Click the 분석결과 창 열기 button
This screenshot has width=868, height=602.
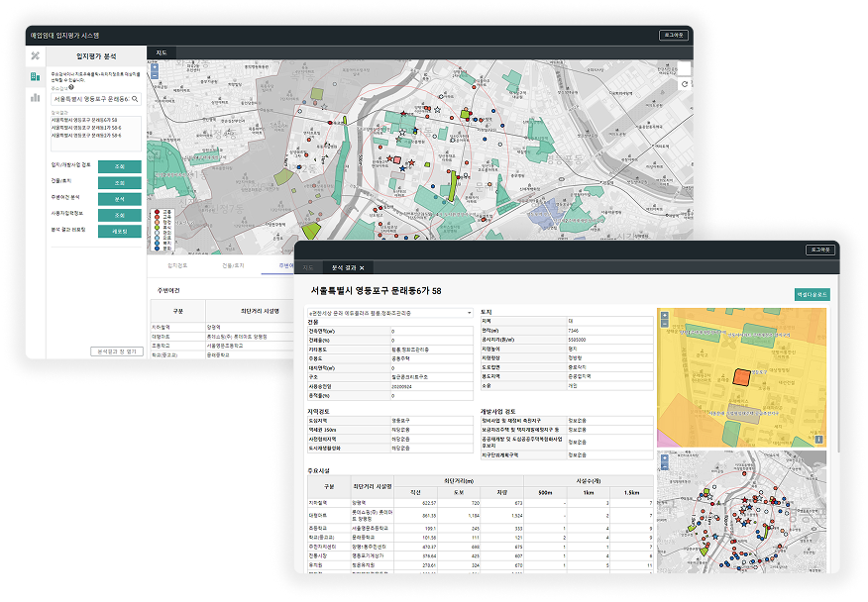[116, 351]
